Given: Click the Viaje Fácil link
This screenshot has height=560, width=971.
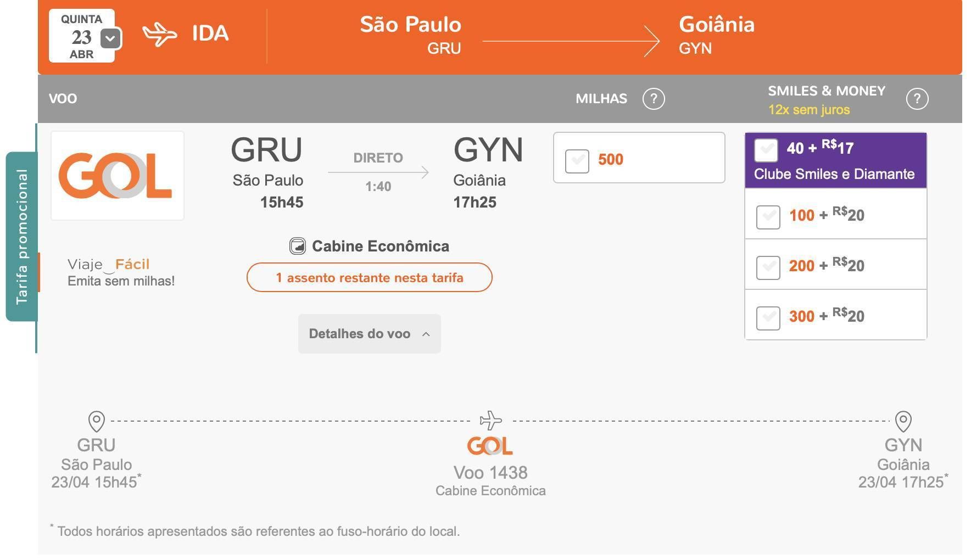Looking at the screenshot, I should pyautogui.click(x=108, y=265).
